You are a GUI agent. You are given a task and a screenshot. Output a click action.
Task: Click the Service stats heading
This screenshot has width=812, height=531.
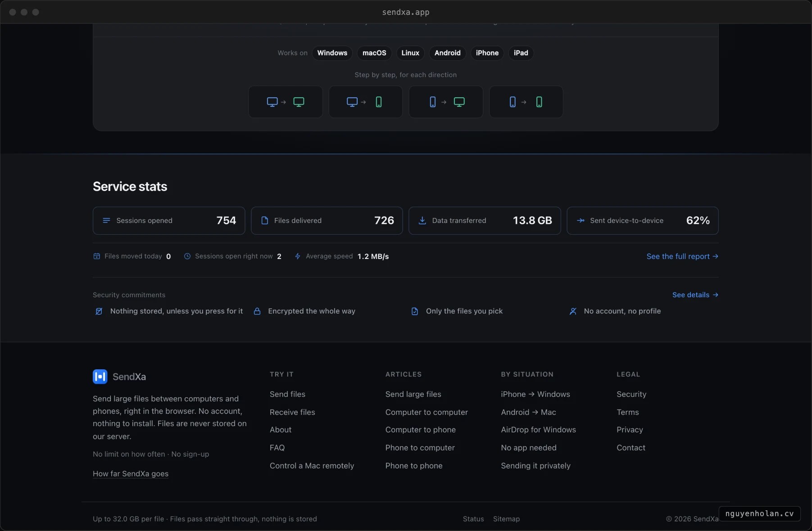point(130,186)
